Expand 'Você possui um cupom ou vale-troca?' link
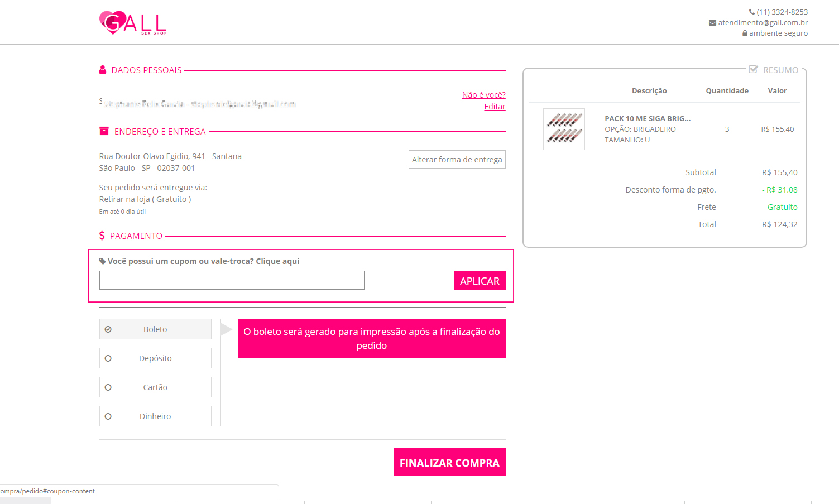This screenshot has width=839, height=504. coord(203,261)
